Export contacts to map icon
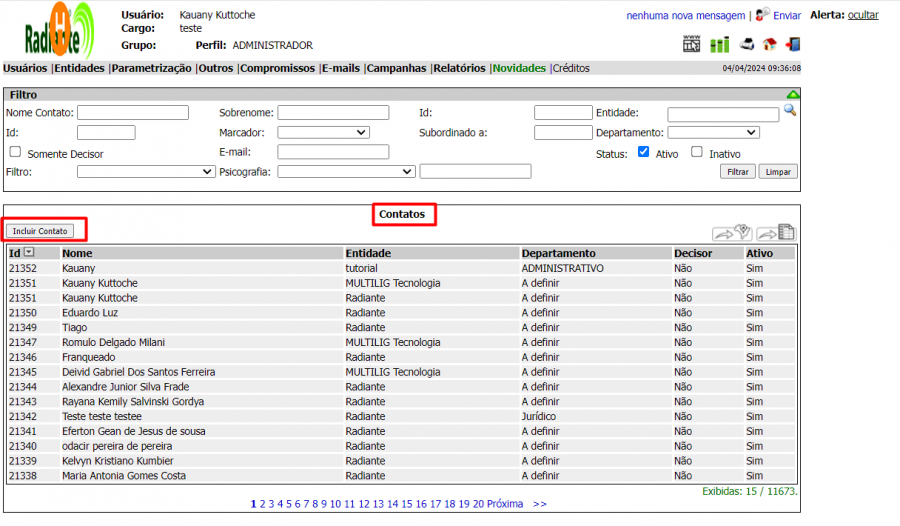Image resolution: width=900 pixels, height=526 pixels. pos(733,233)
